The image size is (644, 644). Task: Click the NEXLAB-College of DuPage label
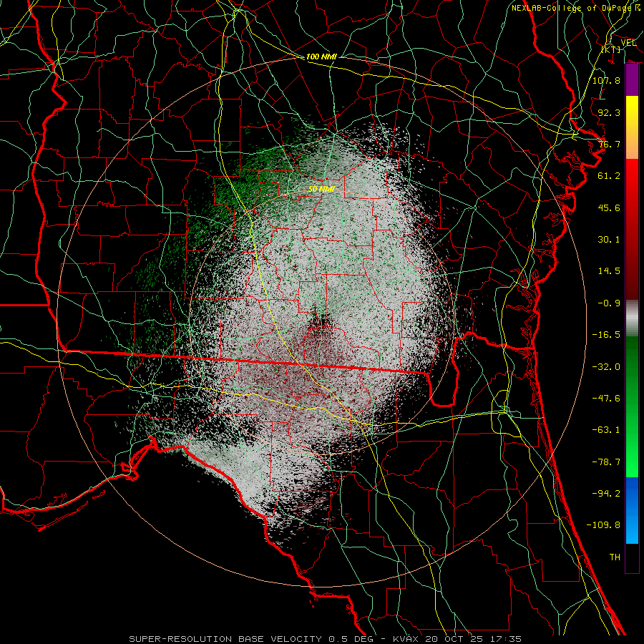(571, 8)
